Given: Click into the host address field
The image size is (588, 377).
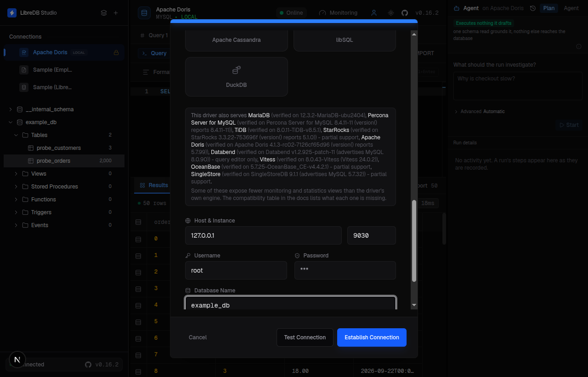Looking at the screenshot, I should (263, 235).
